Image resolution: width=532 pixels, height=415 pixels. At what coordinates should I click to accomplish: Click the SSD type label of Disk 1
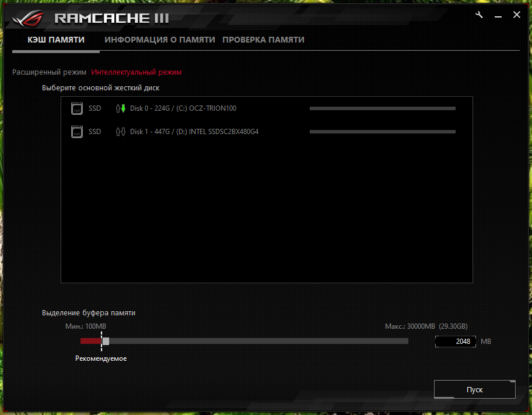point(94,132)
